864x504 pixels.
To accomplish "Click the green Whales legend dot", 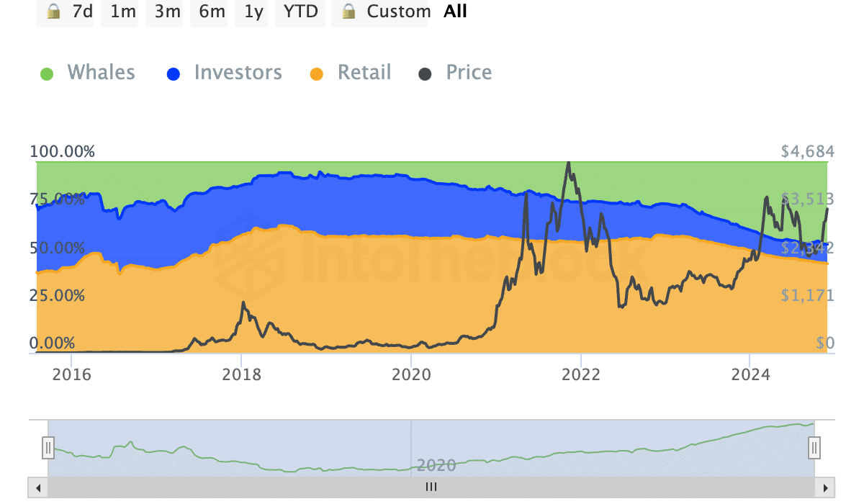I will coord(47,73).
